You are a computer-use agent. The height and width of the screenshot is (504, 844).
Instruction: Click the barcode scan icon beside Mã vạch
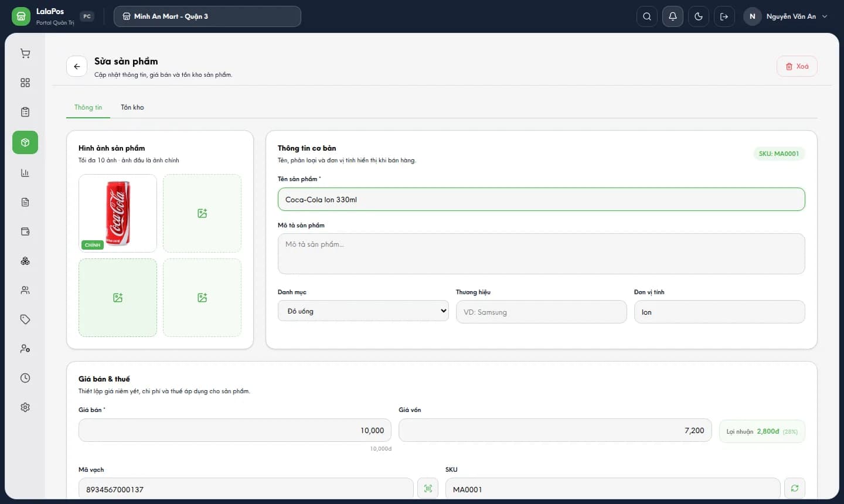[428, 489]
